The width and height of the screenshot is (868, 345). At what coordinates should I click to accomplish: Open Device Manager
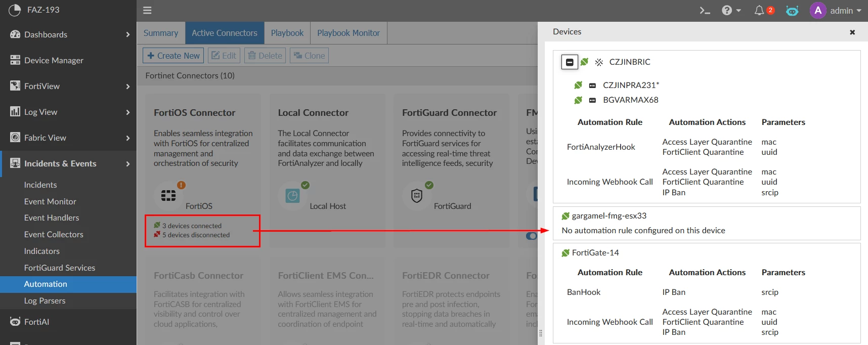pyautogui.click(x=68, y=60)
